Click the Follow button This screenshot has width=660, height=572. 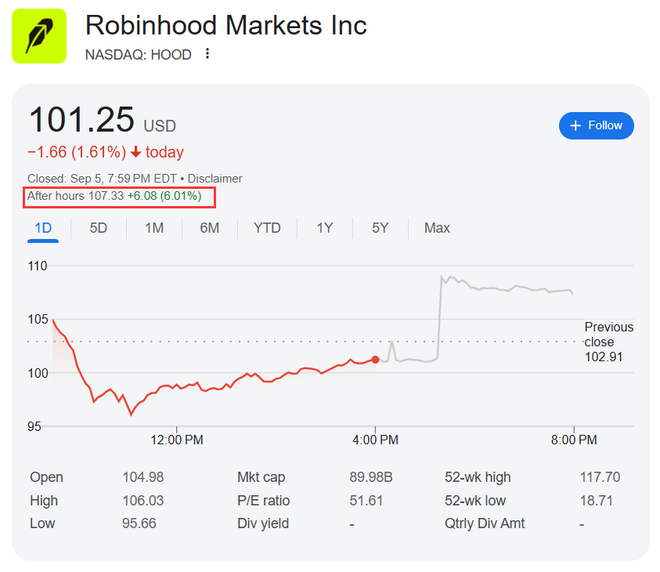(596, 125)
